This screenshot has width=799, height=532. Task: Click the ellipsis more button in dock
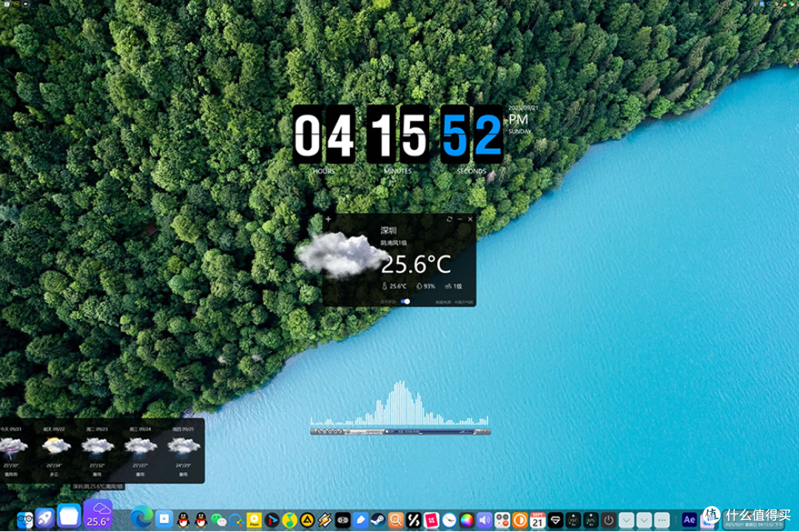[662, 519]
